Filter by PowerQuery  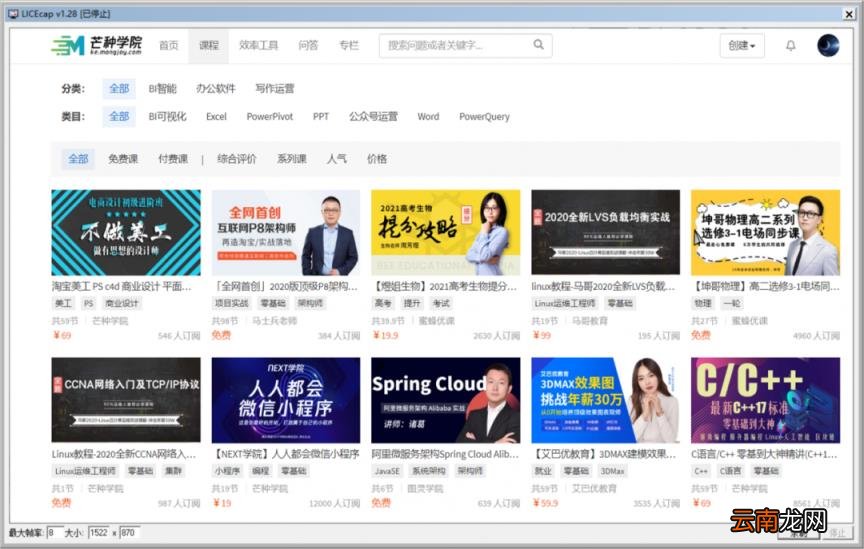tap(484, 116)
